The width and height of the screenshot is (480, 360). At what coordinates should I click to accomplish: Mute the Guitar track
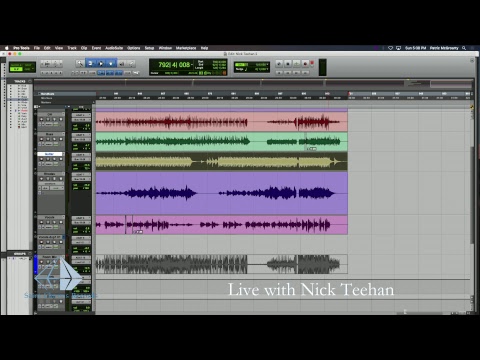pos(61,159)
